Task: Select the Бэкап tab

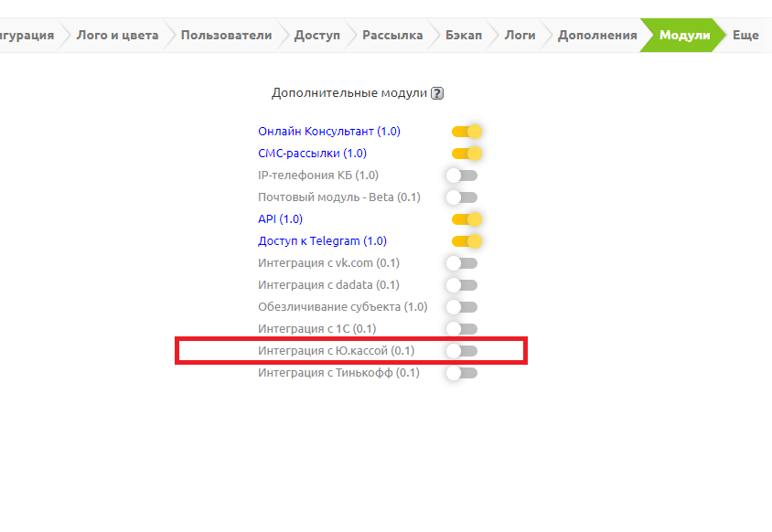Action: (464, 36)
